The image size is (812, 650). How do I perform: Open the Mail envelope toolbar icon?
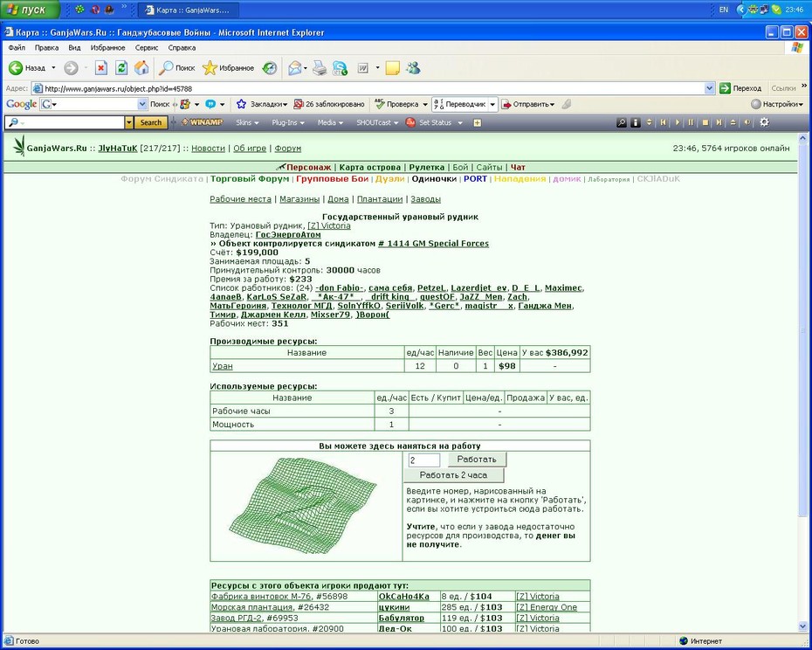(294, 68)
